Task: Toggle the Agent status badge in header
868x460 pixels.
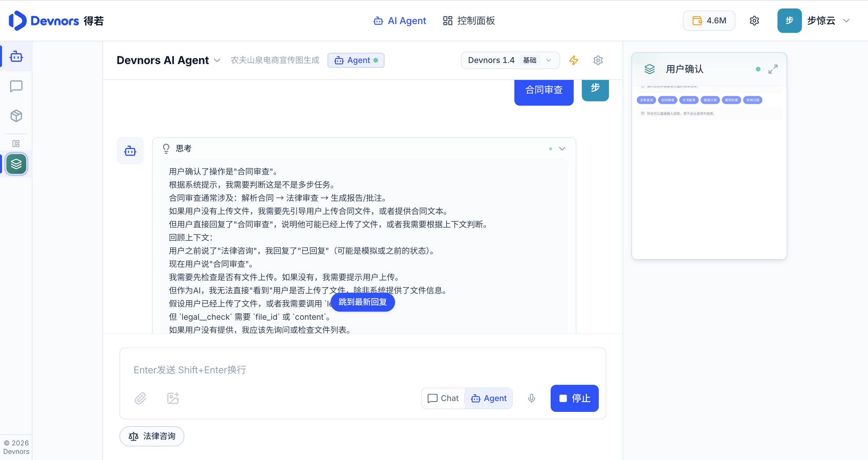Action: [356, 60]
